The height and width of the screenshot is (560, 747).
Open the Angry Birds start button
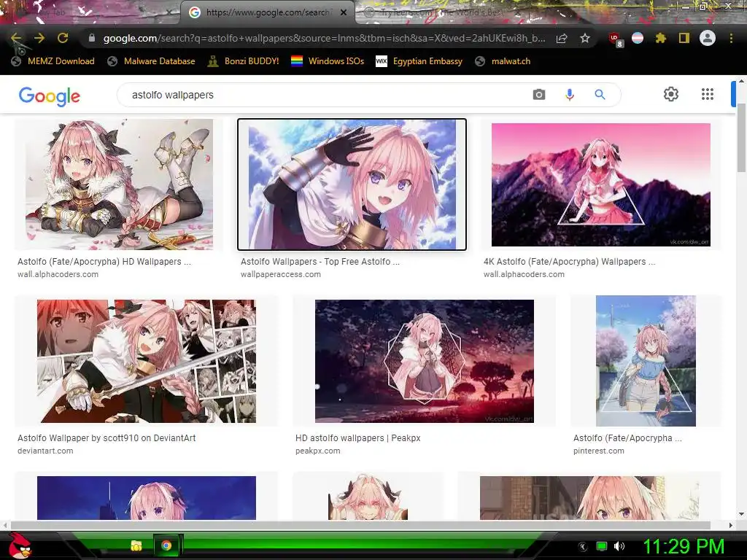tap(20, 545)
